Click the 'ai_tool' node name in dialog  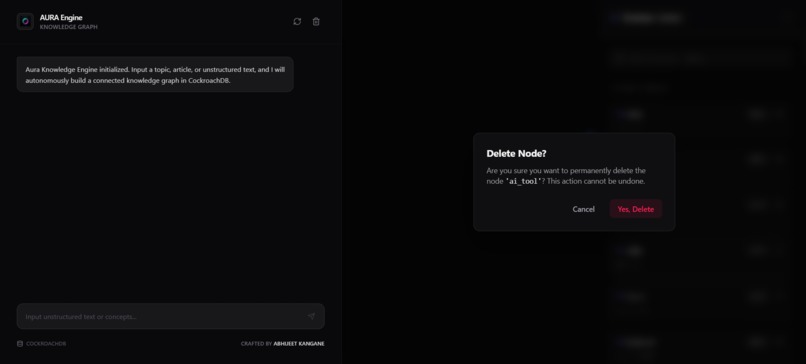(523, 181)
